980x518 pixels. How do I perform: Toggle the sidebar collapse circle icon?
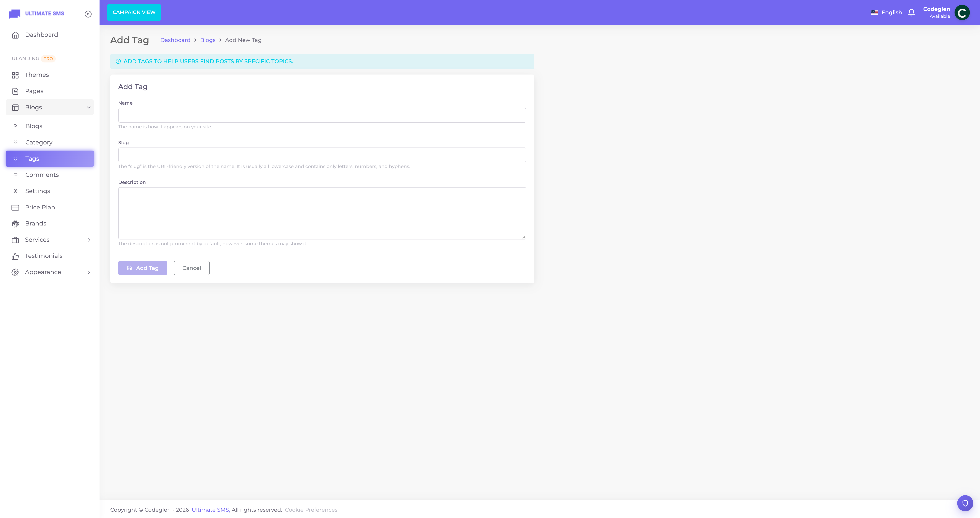[x=88, y=14]
